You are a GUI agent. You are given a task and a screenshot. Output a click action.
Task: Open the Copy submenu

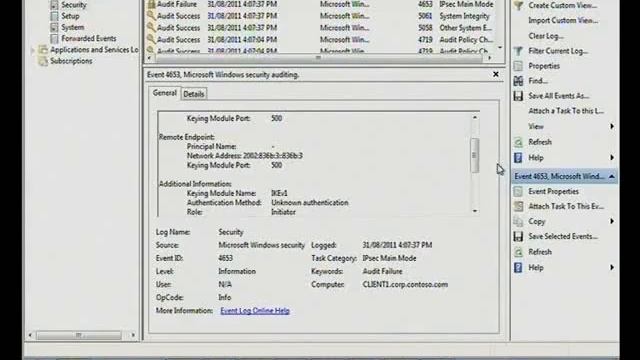537,221
